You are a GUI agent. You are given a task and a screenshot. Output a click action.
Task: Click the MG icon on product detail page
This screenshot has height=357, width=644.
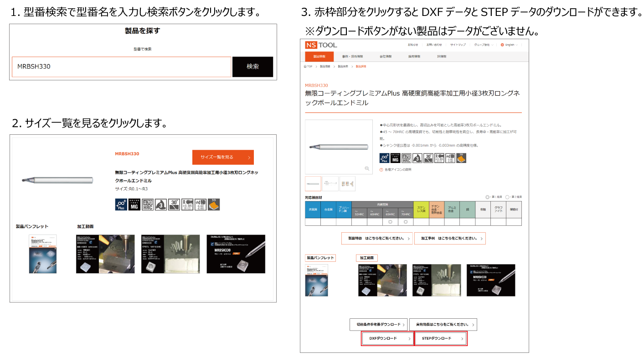click(395, 158)
